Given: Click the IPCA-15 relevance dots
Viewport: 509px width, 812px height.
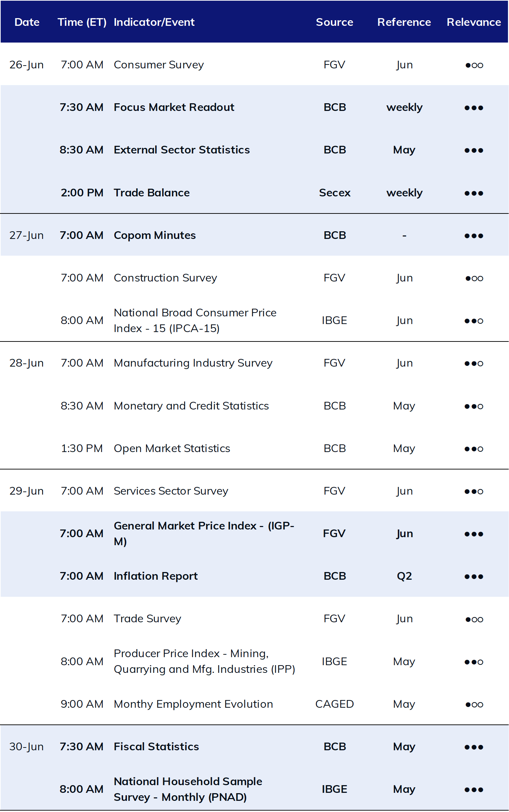Looking at the screenshot, I should (474, 321).
